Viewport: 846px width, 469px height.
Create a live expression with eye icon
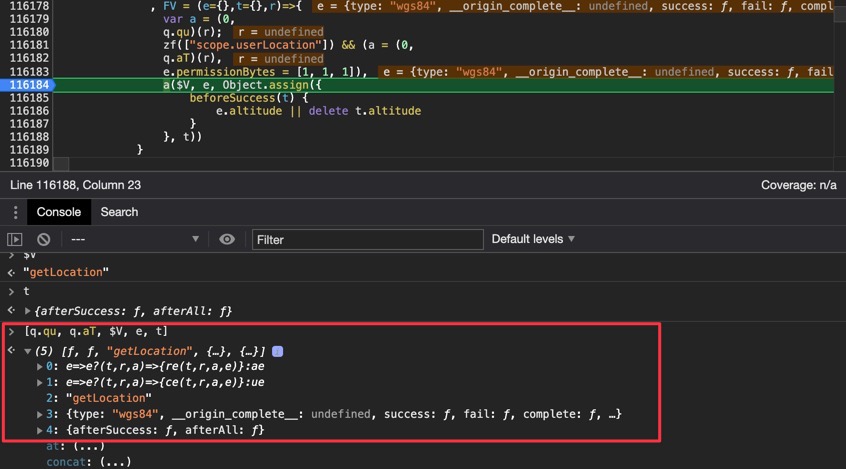coord(227,239)
